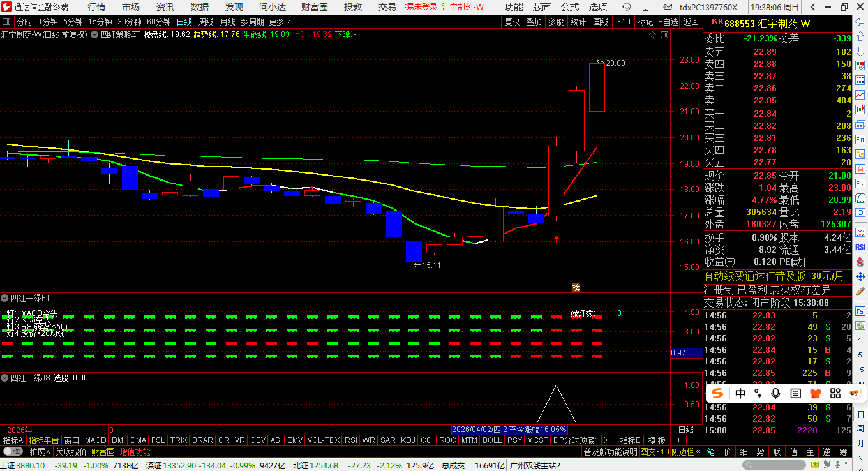
Task: Click F10 button in chart toolbar
Action: 624,22
